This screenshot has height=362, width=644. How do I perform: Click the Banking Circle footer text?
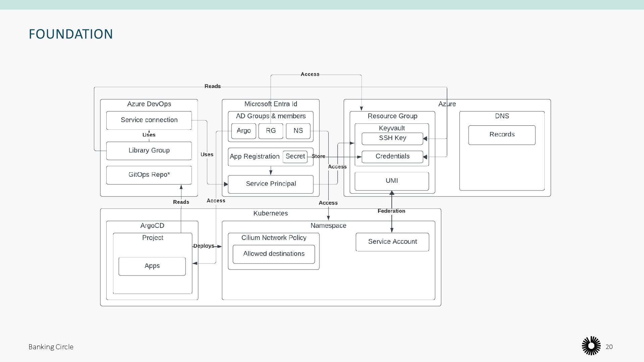tap(51, 347)
